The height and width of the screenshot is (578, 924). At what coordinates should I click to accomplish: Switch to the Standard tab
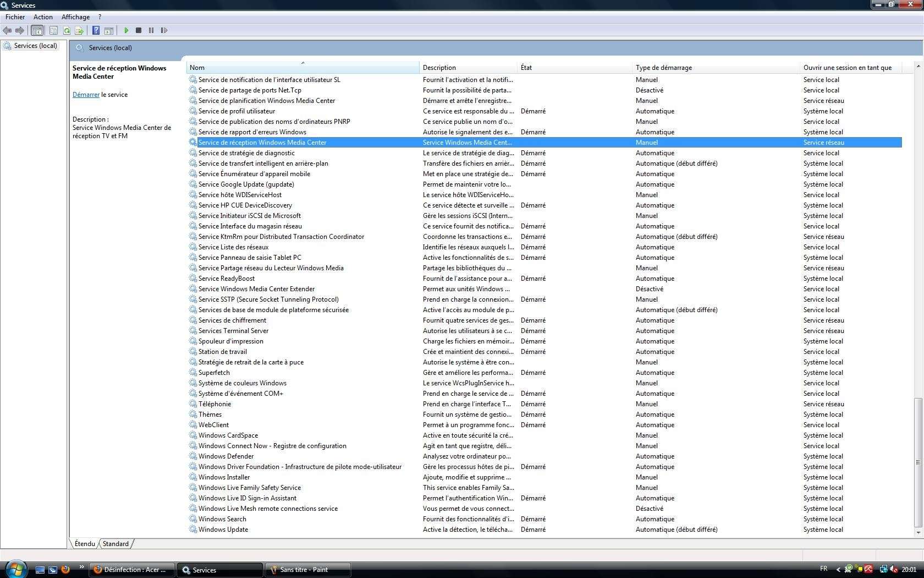116,544
